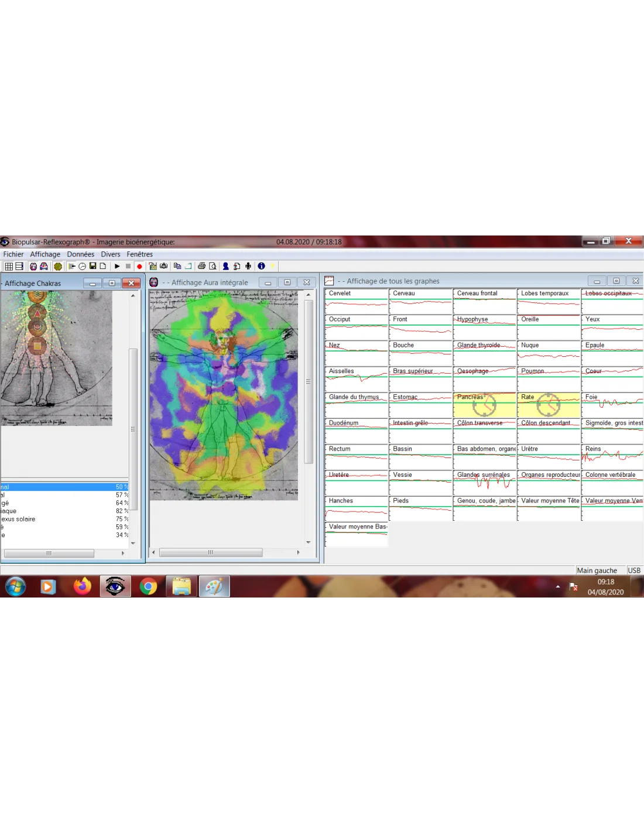Click the Foie graph cell
The width and height of the screenshot is (644, 833).
point(612,405)
